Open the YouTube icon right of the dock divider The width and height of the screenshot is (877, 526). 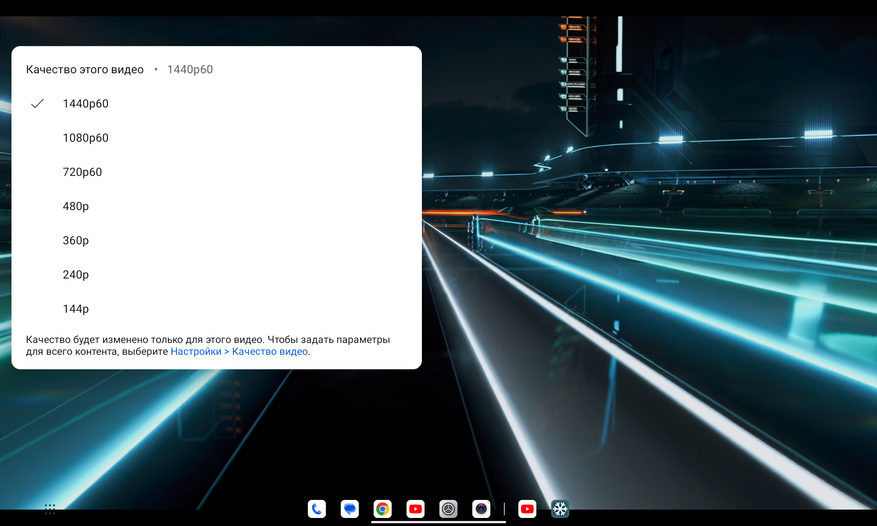click(x=527, y=509)
